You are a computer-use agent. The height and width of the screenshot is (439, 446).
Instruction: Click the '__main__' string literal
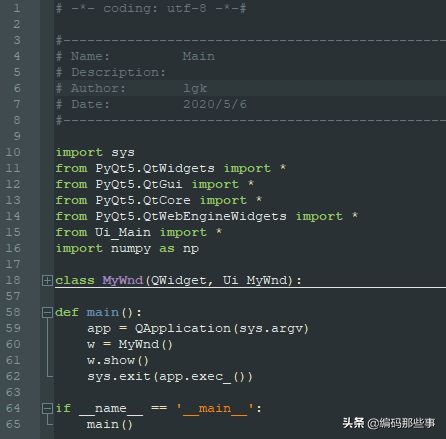point(215,409)
